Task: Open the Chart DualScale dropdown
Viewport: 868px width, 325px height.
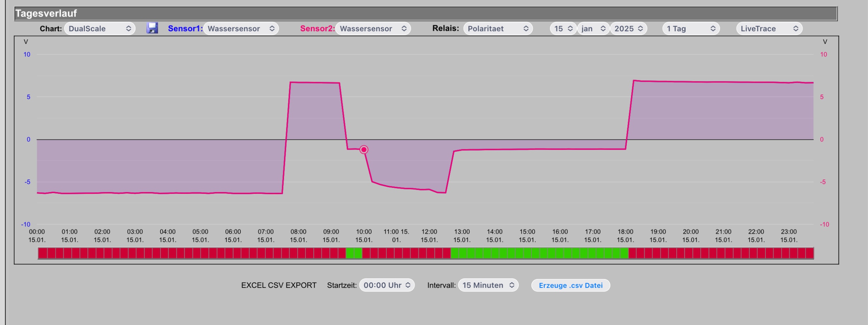Action: tap(100, 29)
